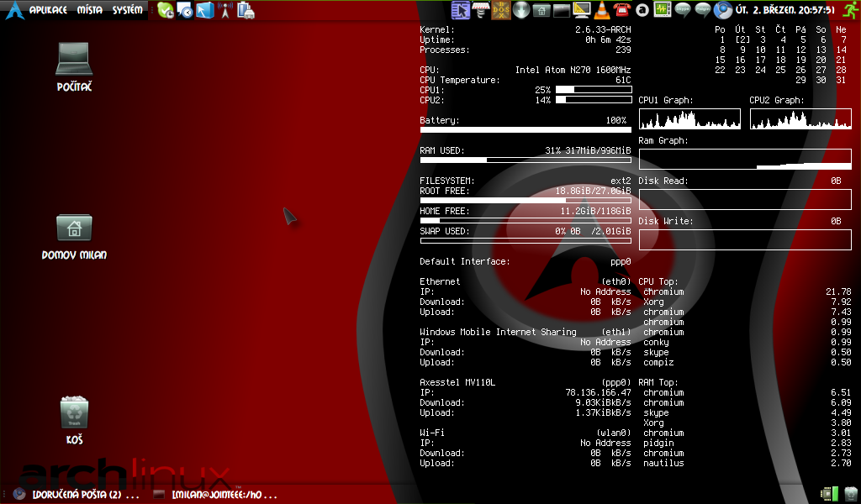Image resolution: width=861 pixels, height=504 pixels.
Task: Open the DOSBox launcher in top panel
Action: [500, 10]
